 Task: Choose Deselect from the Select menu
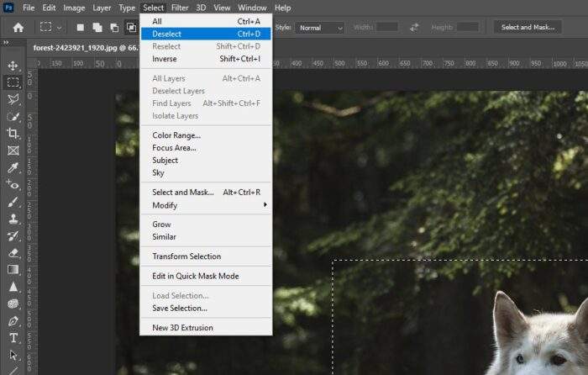pos(206,34)
